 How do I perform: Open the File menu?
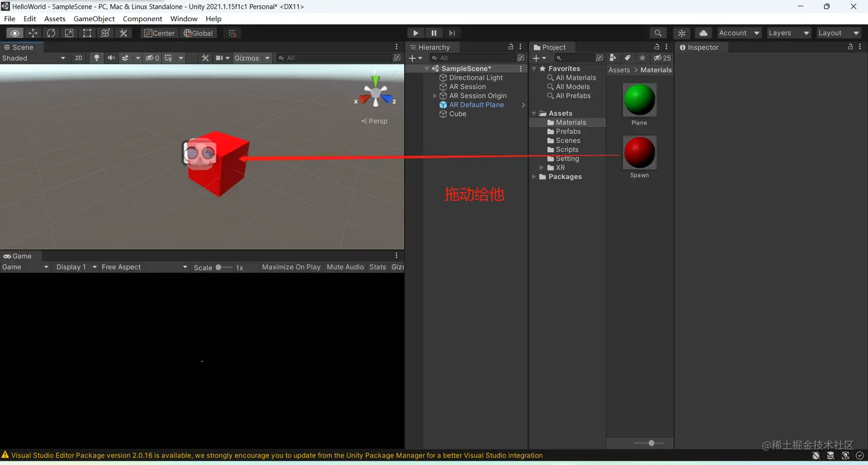10,19
